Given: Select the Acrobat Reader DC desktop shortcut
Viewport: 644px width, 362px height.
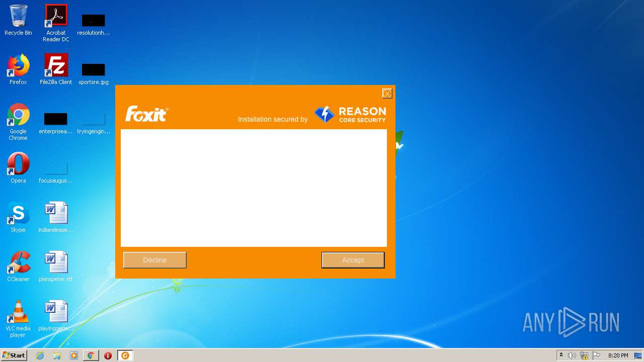Looking at the screenshot, I should tap(56, 23).
